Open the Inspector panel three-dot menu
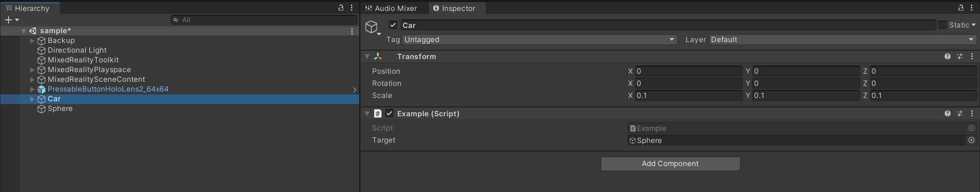Viewport: 980px width, 192px height. (971, 8)
